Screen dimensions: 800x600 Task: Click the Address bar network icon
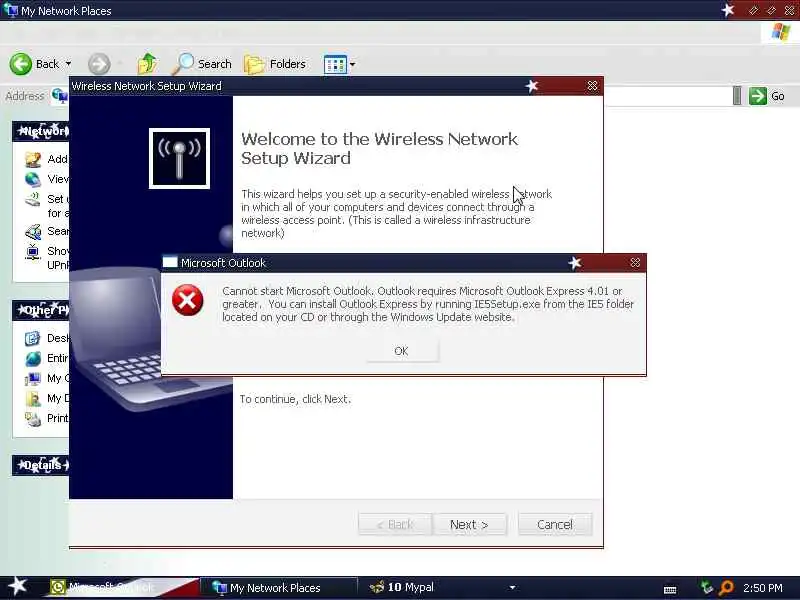(60, 95)
